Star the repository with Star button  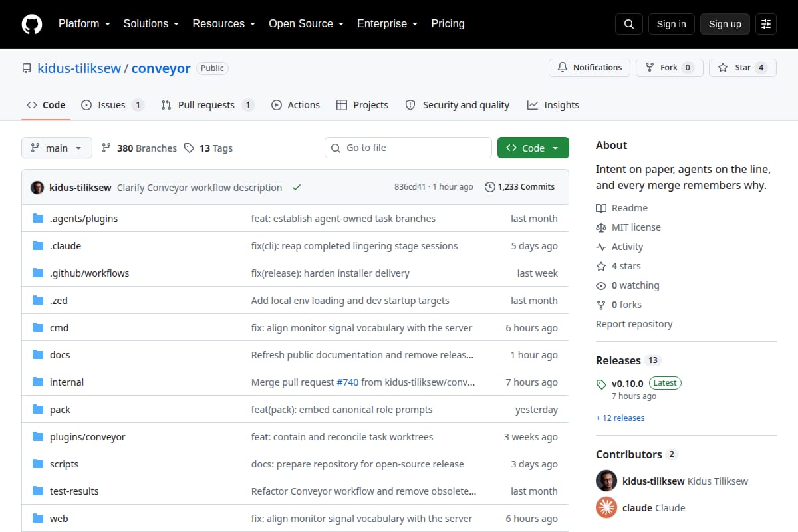[x=743, y=68]
